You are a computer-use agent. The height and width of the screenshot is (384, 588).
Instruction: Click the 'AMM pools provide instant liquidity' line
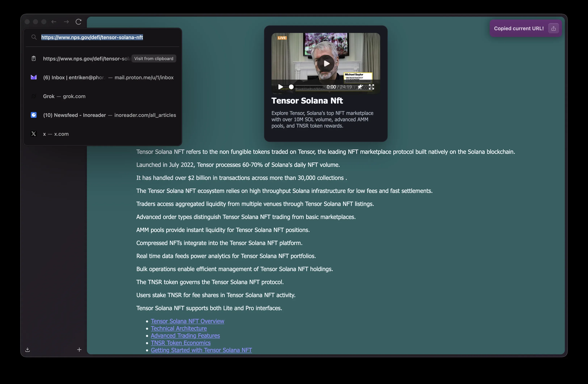[223, 230]
